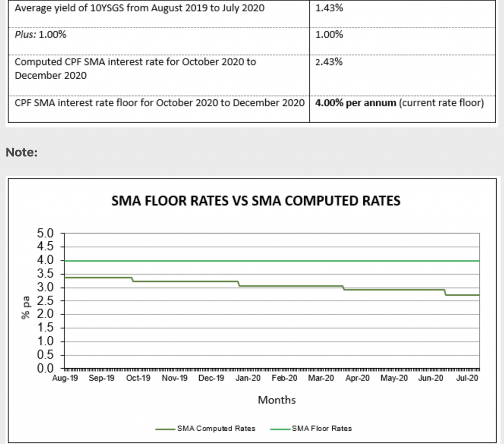Click the 'Note:' heading
The image size is (504, 444).
22,153
